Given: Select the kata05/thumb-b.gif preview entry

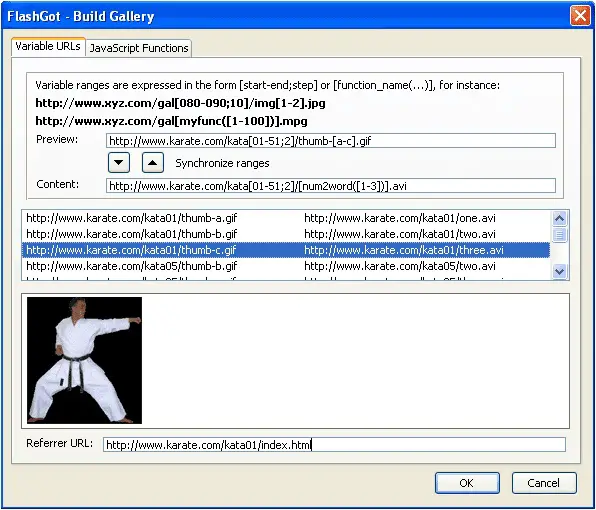Looking at the screenshot, I should click(x=132, y=266).
